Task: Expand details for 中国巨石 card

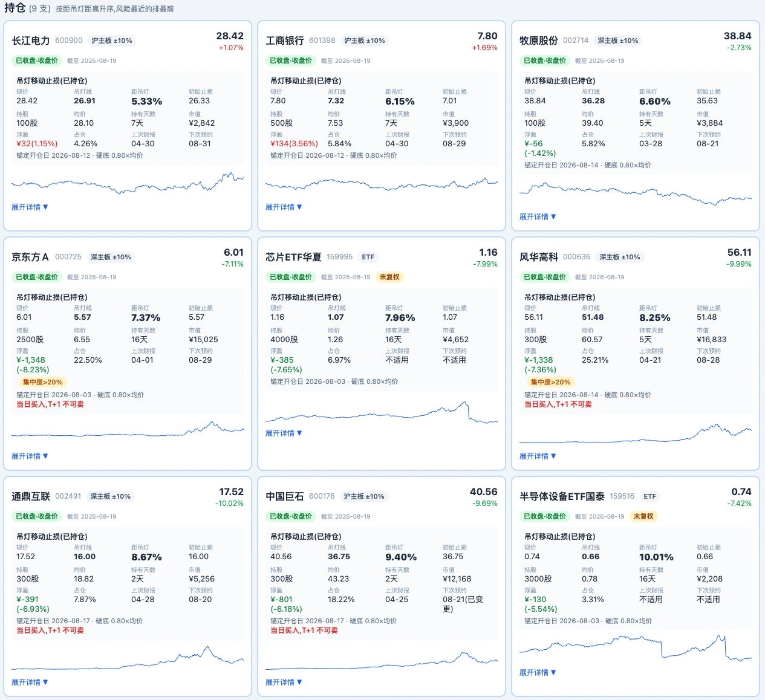Action: (x=284, y=682)
